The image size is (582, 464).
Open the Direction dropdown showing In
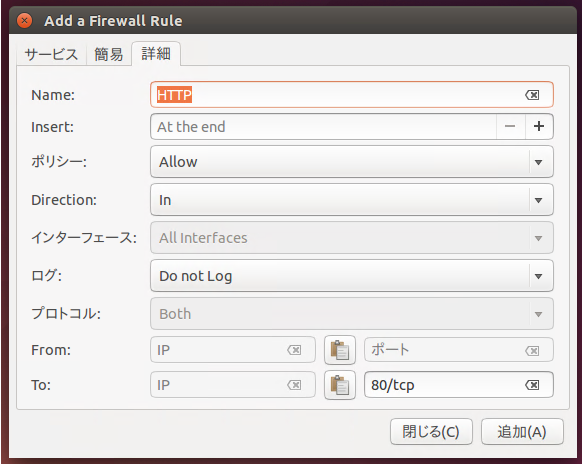tap(352, 200)
